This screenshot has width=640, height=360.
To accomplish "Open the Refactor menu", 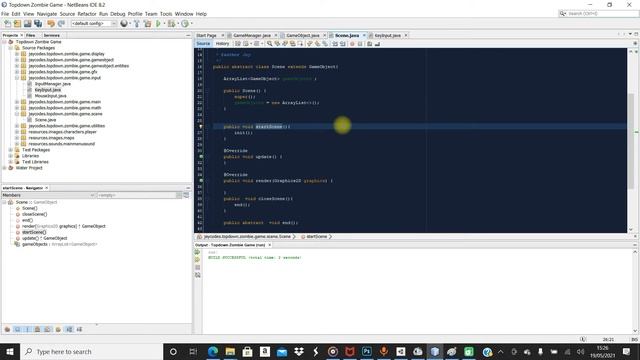I will click(87, 14).
